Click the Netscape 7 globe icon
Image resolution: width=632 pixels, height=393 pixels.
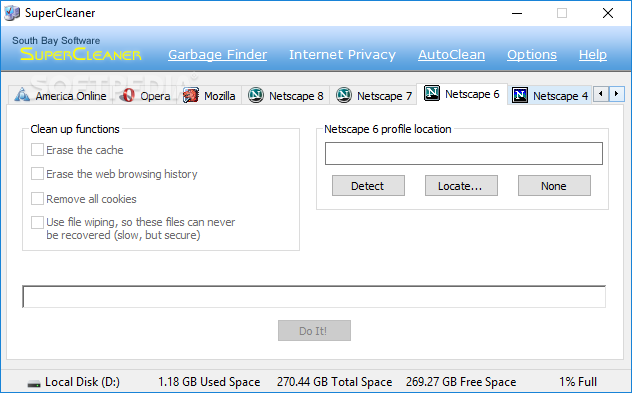343,95
